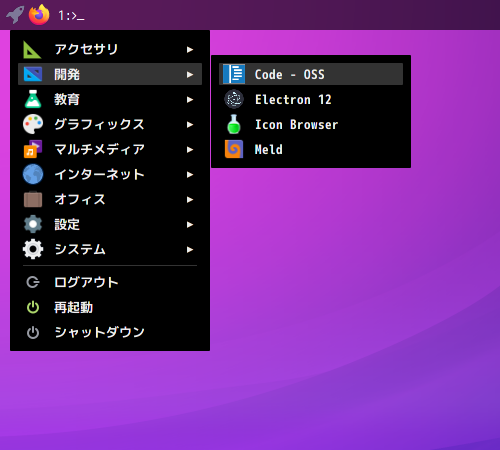
Task: Choose ログアウト to log out
Action: pos(110,282)
